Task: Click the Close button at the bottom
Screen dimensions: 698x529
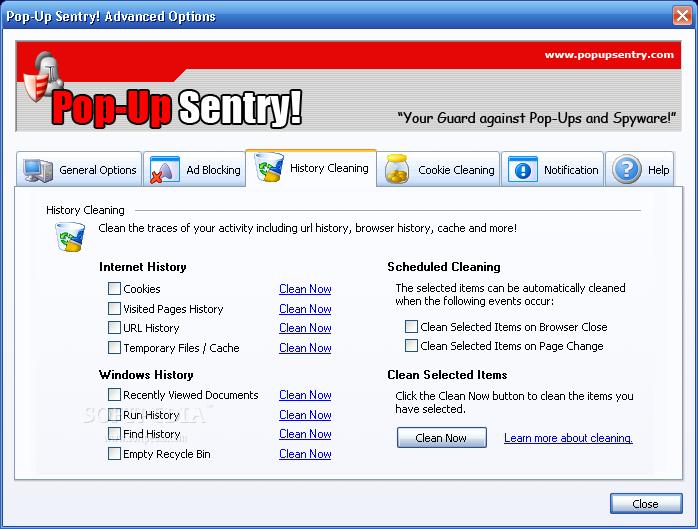Action: (x=646, y=504)
